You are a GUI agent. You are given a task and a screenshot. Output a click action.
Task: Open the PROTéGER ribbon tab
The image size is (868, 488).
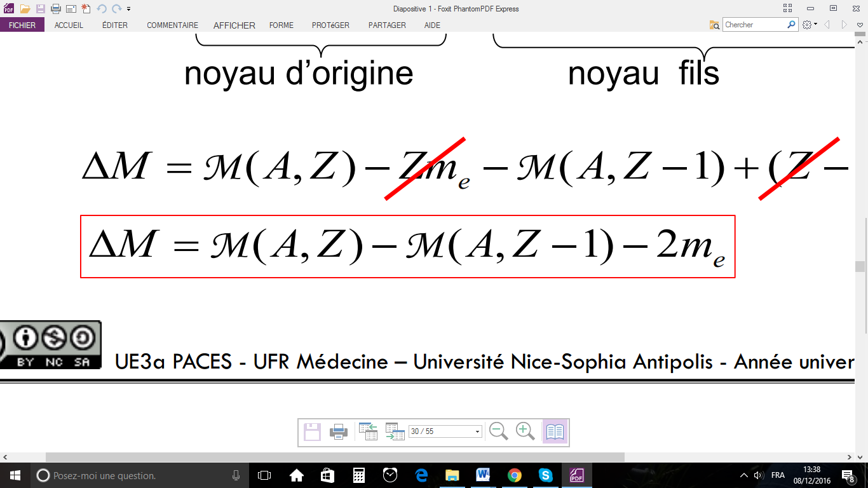[x=330, y=25]
